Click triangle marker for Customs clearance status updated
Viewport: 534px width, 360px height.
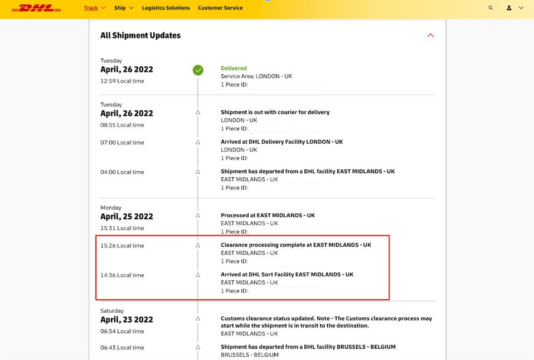pos(198,318)
